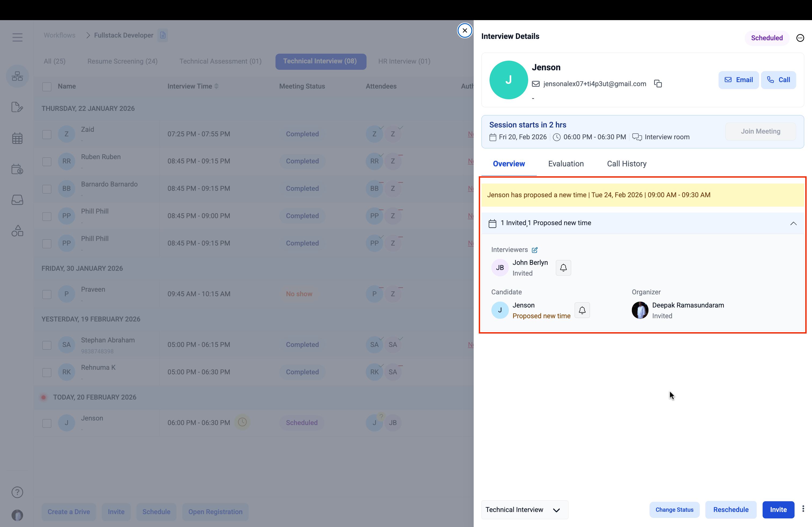Toggle the select-all checkbox beside Name
This screenshot has height=527, width=812.
click(47, 87)
